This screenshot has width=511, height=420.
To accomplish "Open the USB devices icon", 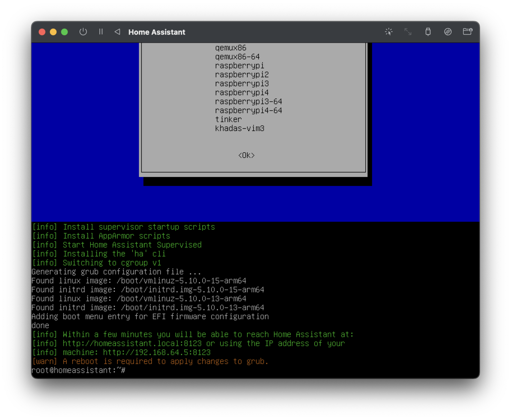I will (x=428, y=32).
